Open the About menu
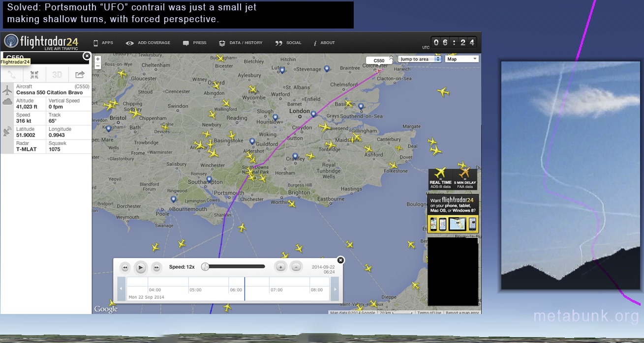Image resolution: width=644 pixels, height=343 pixels. pyautogui.click(x=324, y=43)
